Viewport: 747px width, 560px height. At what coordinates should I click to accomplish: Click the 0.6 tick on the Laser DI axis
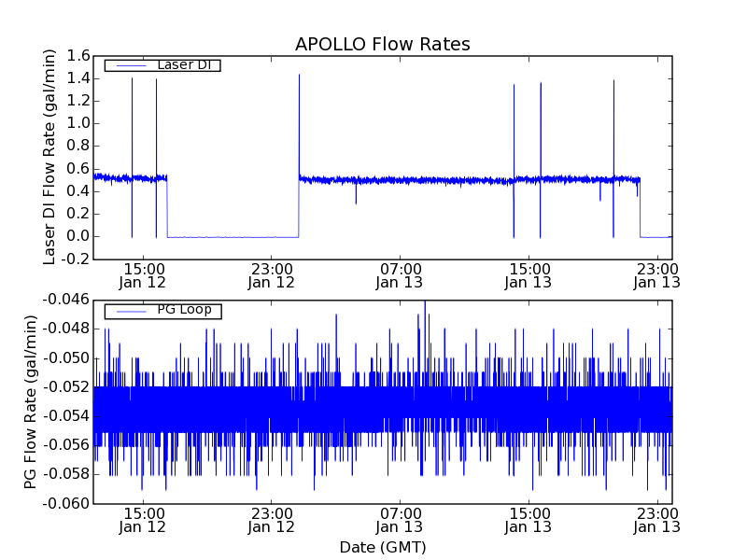[78, 169]
